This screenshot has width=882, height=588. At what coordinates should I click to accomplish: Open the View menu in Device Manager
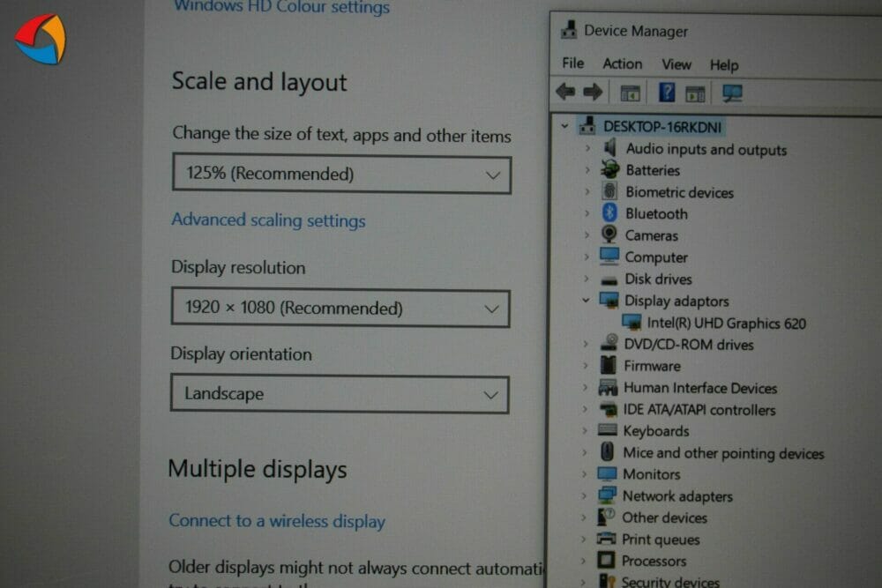pos(676,64)
